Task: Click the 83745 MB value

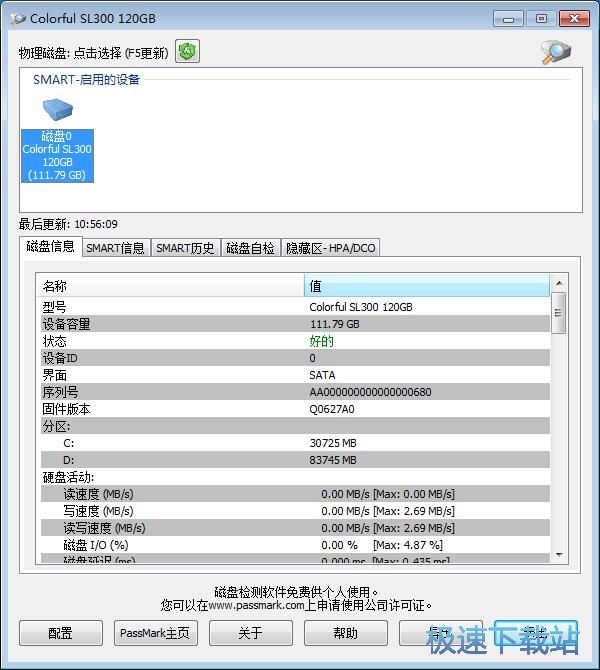Action: 333,460
